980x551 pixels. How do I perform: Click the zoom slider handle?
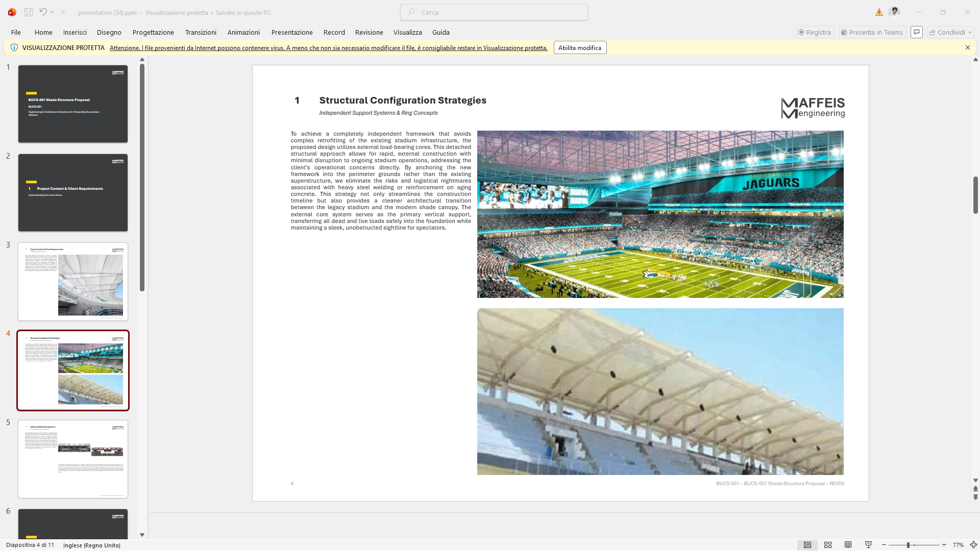point(908,545)
